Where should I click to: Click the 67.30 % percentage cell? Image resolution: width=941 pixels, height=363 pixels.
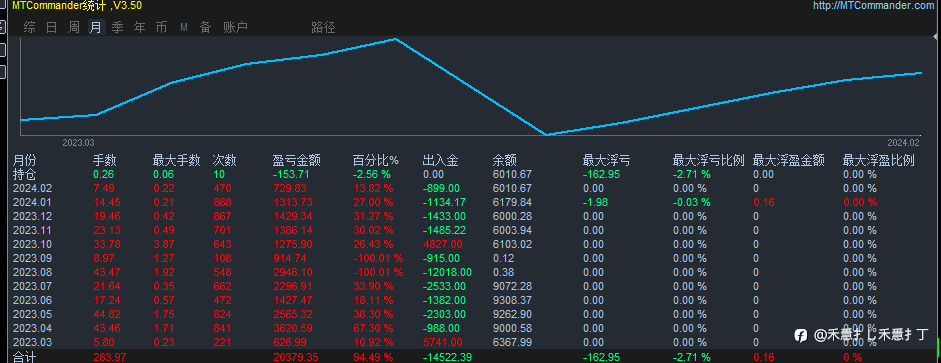coord(373,328)
